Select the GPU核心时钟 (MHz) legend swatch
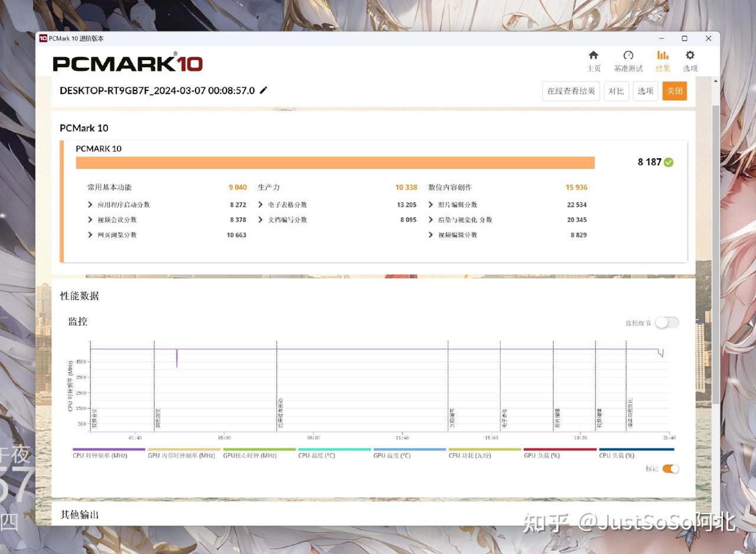The width and height of the screenshot is (756, 554). (x=259, y=449)
